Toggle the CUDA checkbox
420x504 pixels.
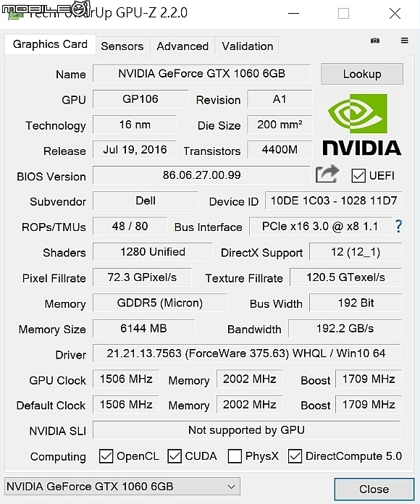[175, 456]
